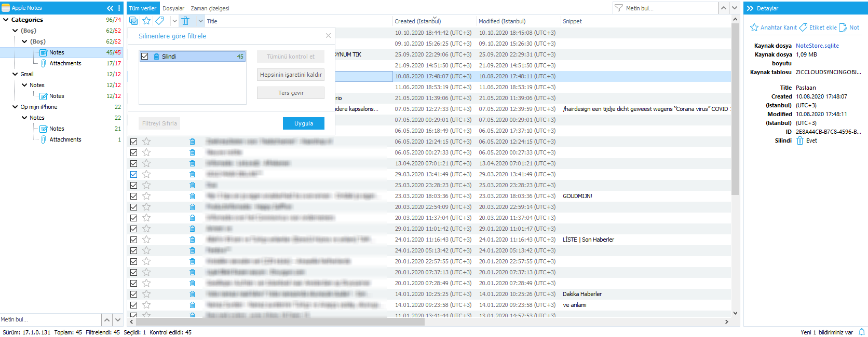Screen dimensions: 868x337
Task: Collapse the Op mijn iPhone tree node
Action: (15, 107)
